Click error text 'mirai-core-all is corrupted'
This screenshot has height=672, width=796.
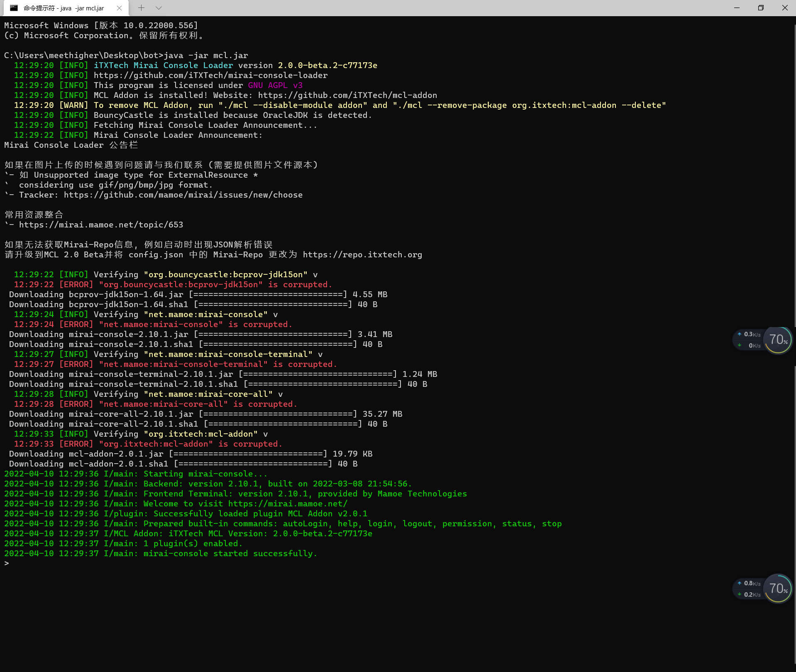tap(198, 404)
